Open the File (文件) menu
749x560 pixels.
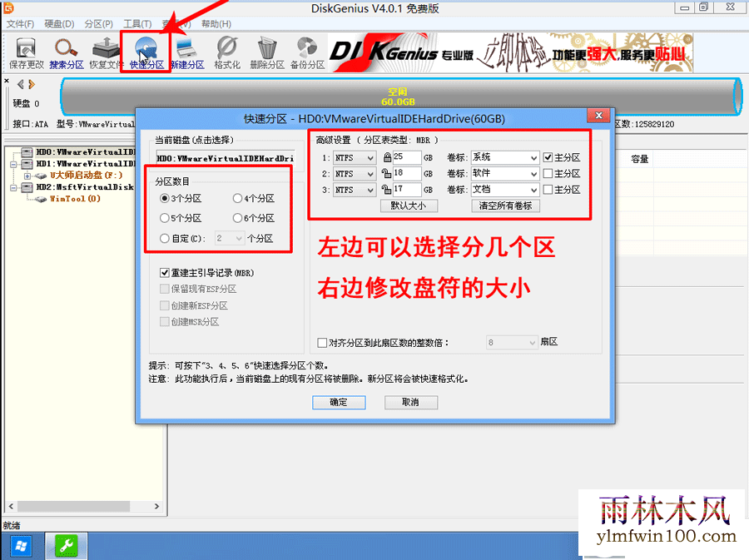(x=20, y=24)
